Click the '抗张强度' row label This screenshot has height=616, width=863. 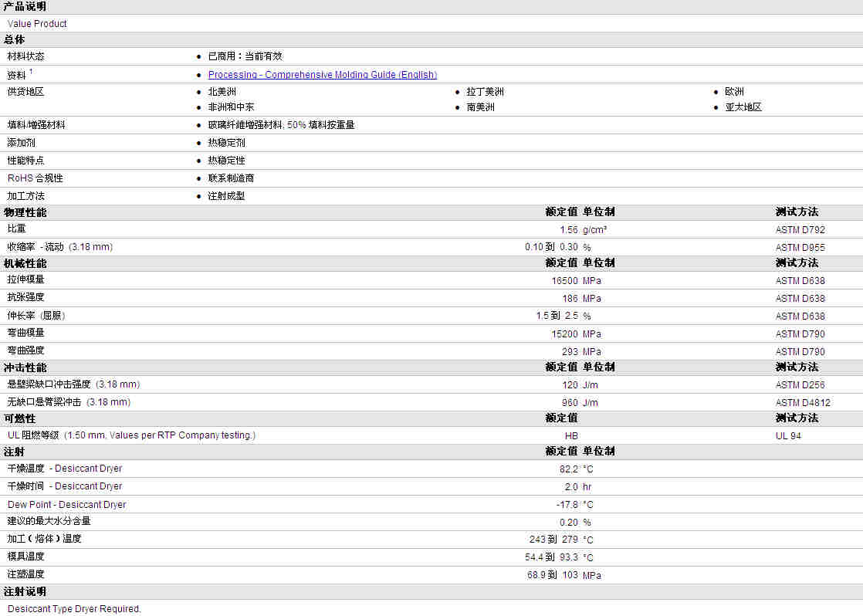click(25, 297)
